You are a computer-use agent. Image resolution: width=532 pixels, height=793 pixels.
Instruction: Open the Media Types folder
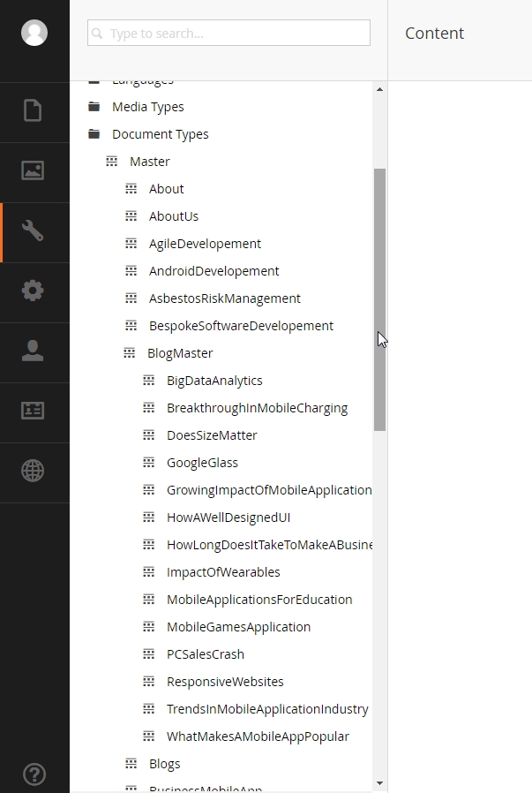(147, 107)
